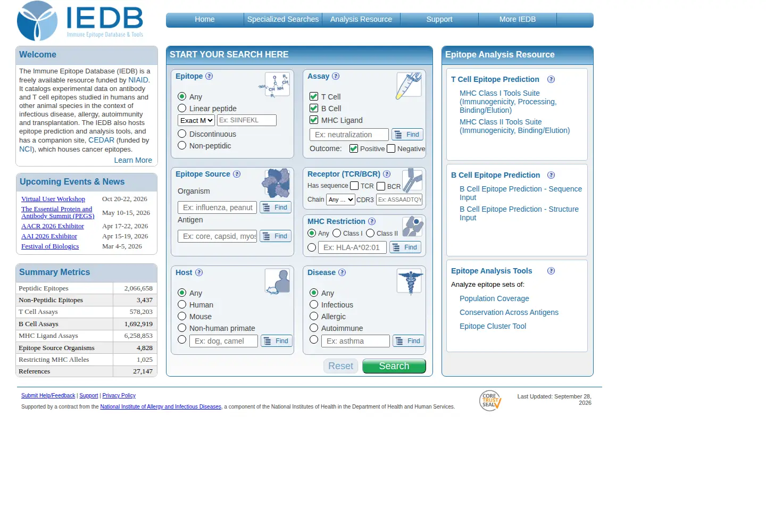Open the Exact Match dropdown
The width and height of the screenshot is (766, 532).
196,120
